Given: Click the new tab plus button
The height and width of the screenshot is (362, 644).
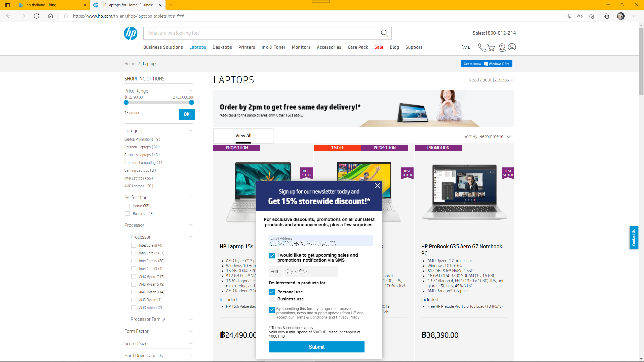Looking at the screenshot, I should coord(171,5).
